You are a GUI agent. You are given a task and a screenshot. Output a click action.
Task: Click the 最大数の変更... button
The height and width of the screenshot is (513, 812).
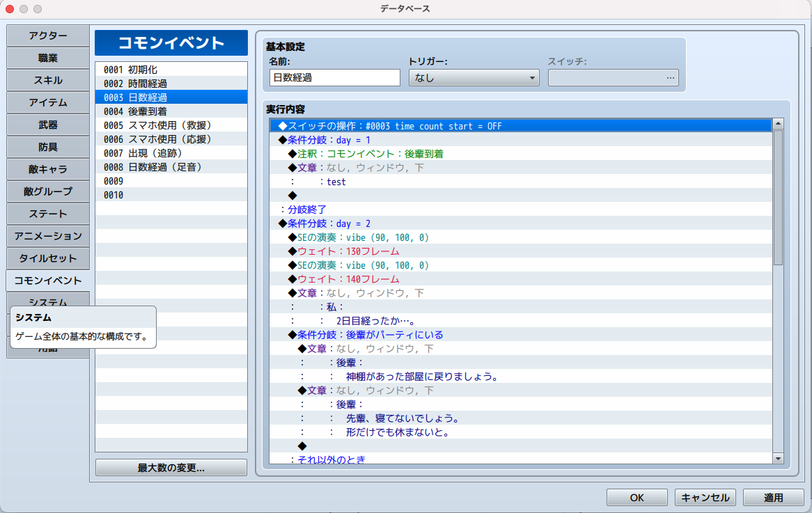point(171,468)
